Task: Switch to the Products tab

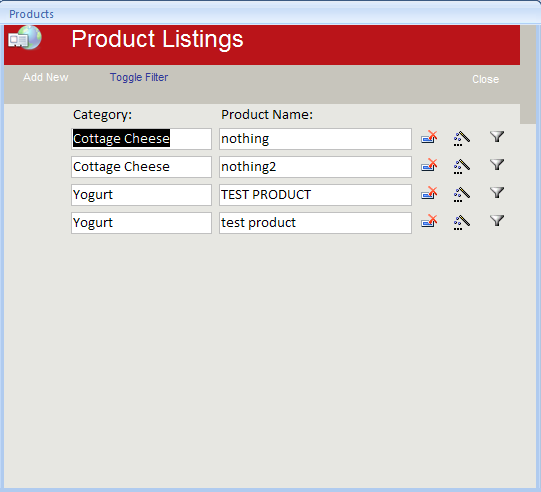Action: click(x=31, y=14)
